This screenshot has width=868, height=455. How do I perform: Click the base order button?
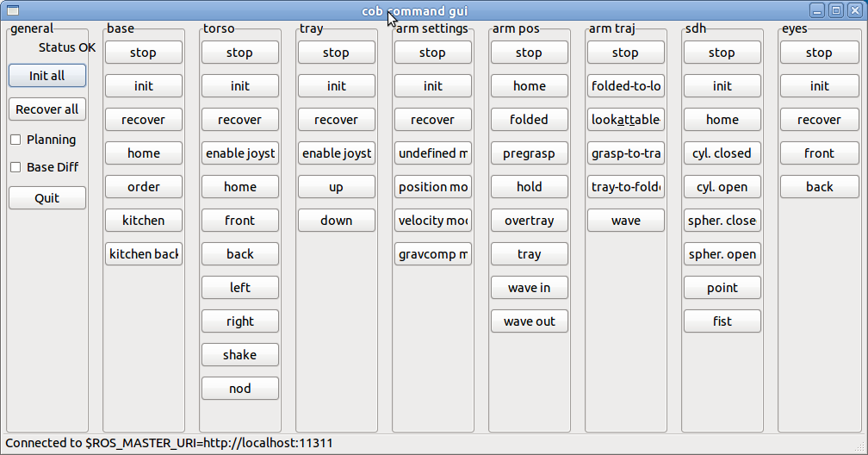coord(144,187)
